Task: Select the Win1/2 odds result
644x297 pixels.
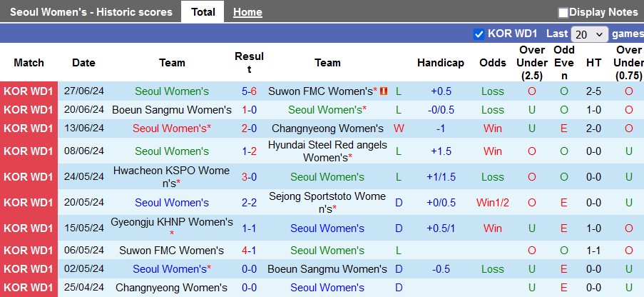Action: click(x=492, y=202)
